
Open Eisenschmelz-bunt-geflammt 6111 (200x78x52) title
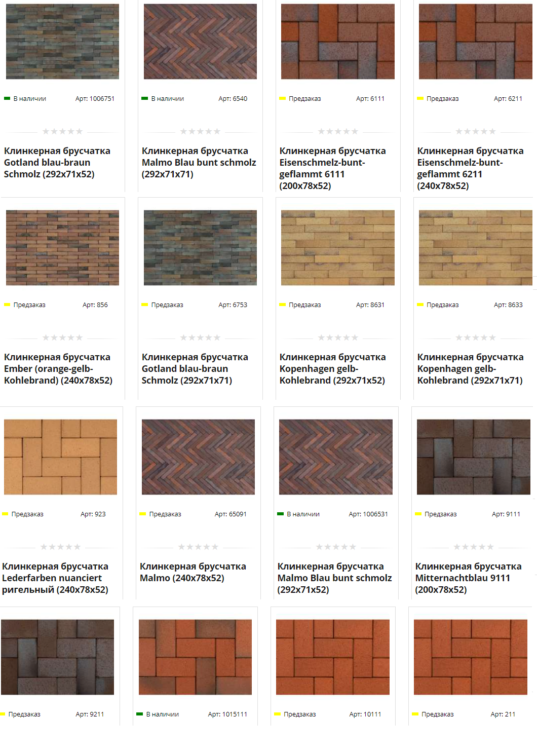coord(332,168)
